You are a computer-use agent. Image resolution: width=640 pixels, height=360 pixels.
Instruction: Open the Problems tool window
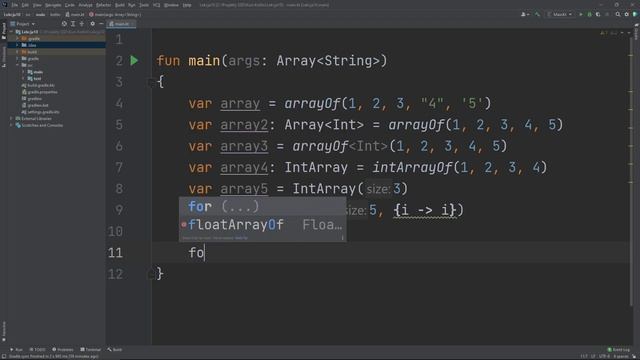click(63, 350)
